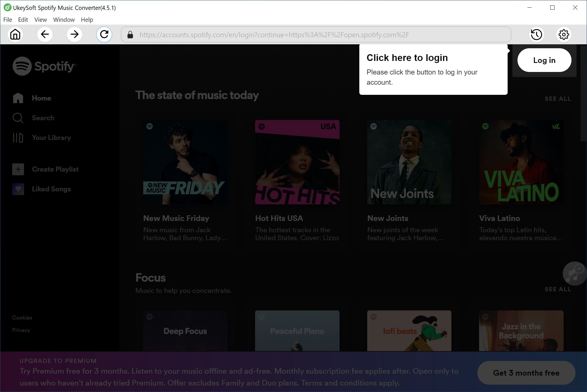Click the browser refresh icon

[104, 34]
